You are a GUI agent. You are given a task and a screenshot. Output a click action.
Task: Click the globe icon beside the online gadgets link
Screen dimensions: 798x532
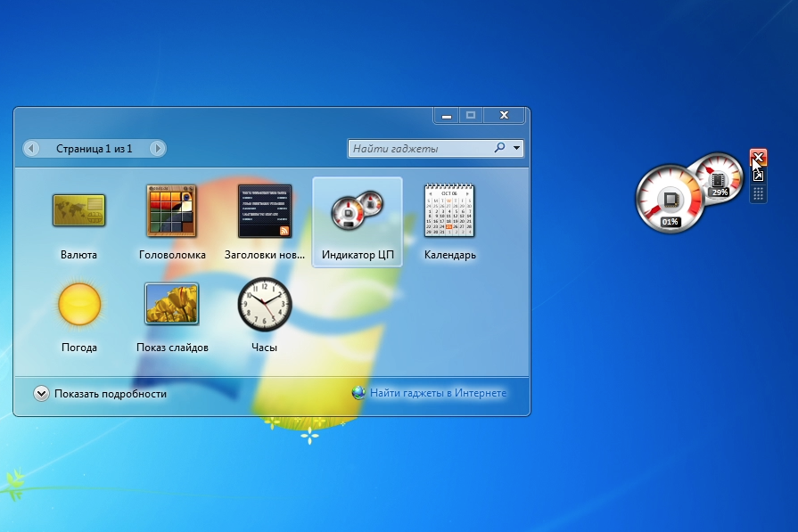[x=358, y=393]
